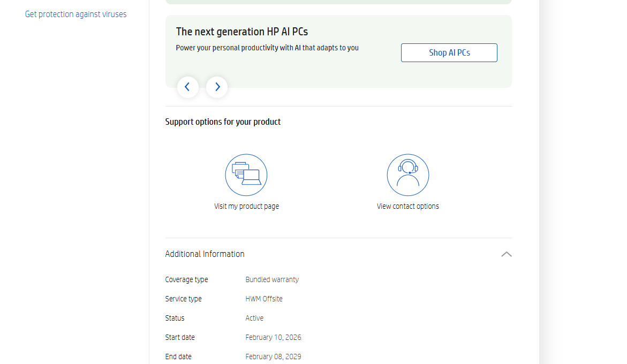This screenshot has height=364, width=627.
Task: Click the Coverage type label
Action: 186,280
